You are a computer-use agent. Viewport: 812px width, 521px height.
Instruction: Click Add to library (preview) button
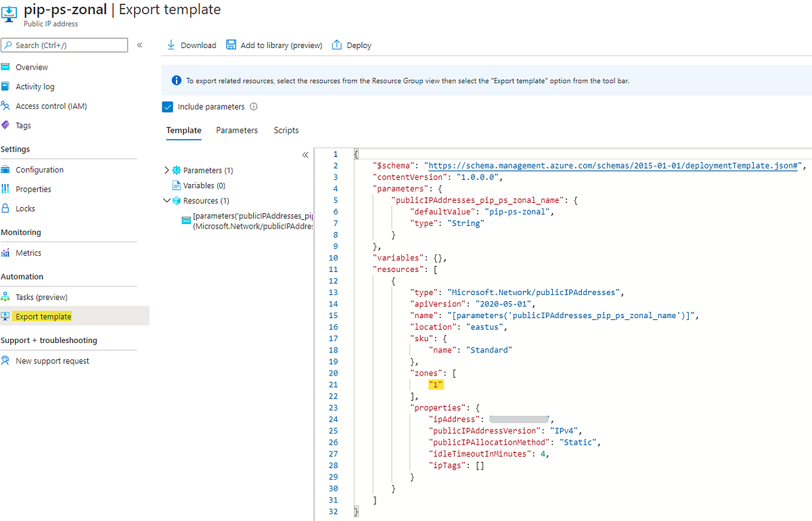point(274,45)
